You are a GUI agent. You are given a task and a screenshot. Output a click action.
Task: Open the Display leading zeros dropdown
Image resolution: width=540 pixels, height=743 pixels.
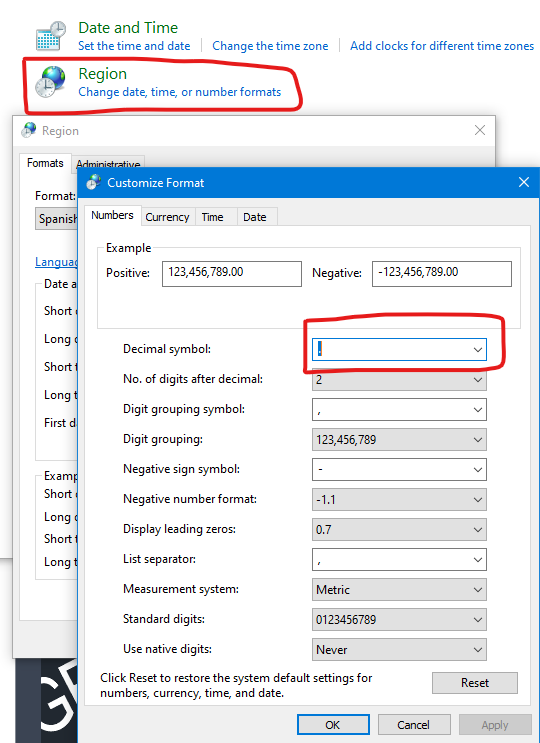[x=399, y=529]
